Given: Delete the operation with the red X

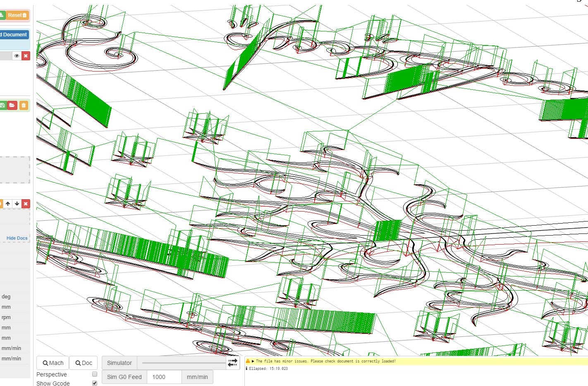Looking at the screenshot, I should click(x=26, y=204).
